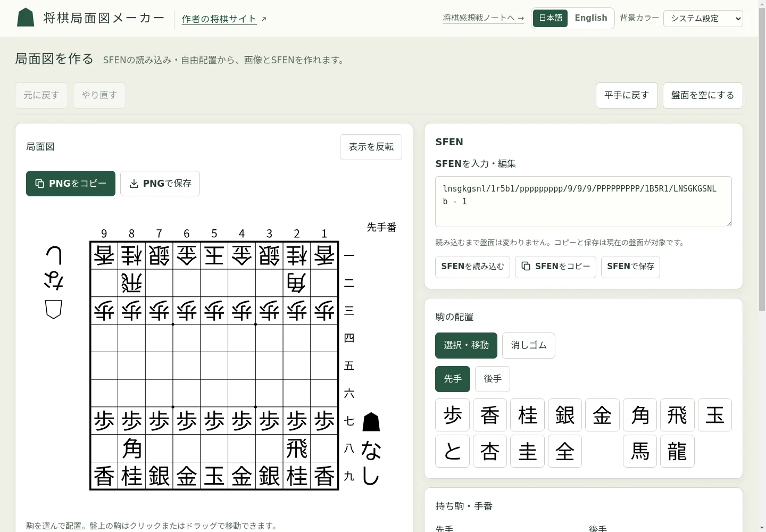
Task: Select the 杏 promoted lance piece
Action: 490,451
